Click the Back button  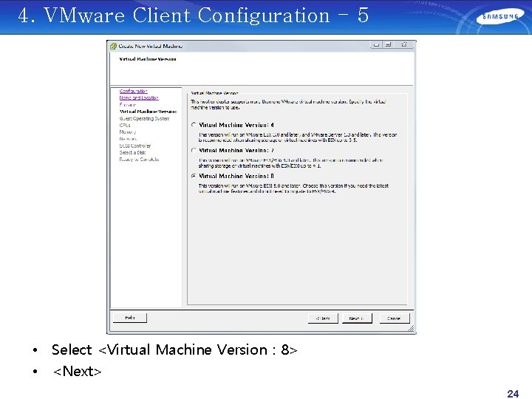(x=323, y=318)
